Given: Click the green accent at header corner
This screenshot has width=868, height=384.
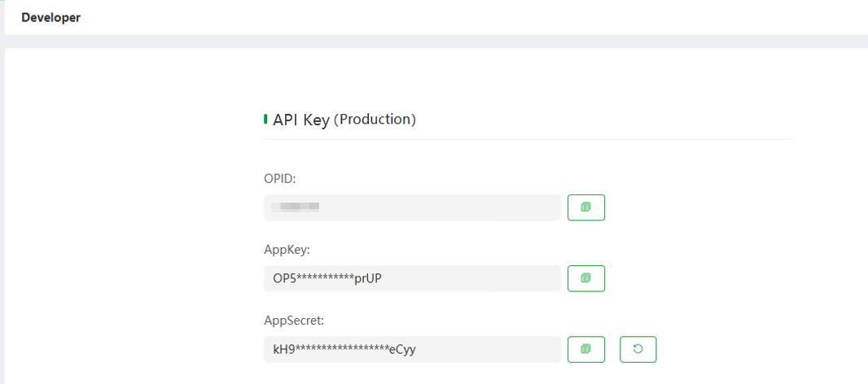Looking at the screenshot, I should (x=2, y=4).
